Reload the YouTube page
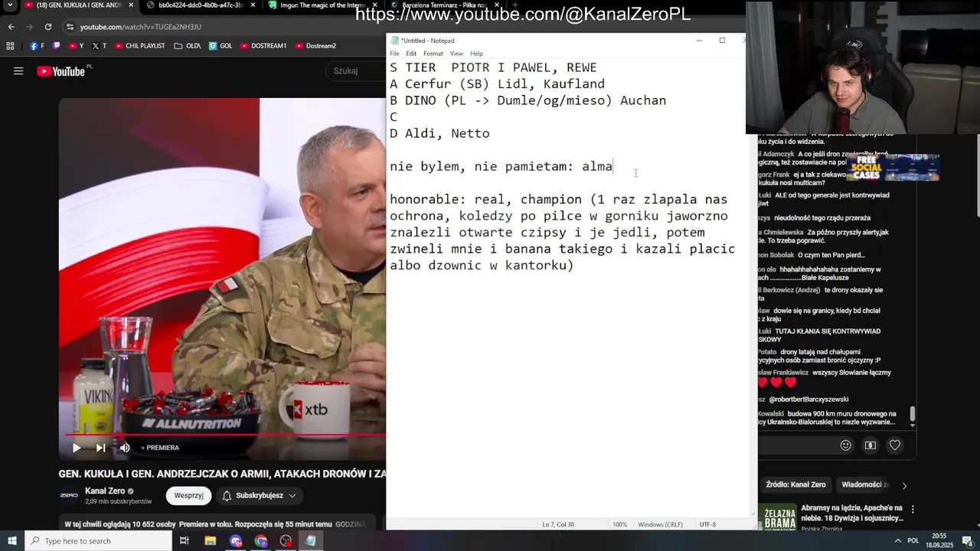This screenshot has width=980, height=551. click(47, 27)
